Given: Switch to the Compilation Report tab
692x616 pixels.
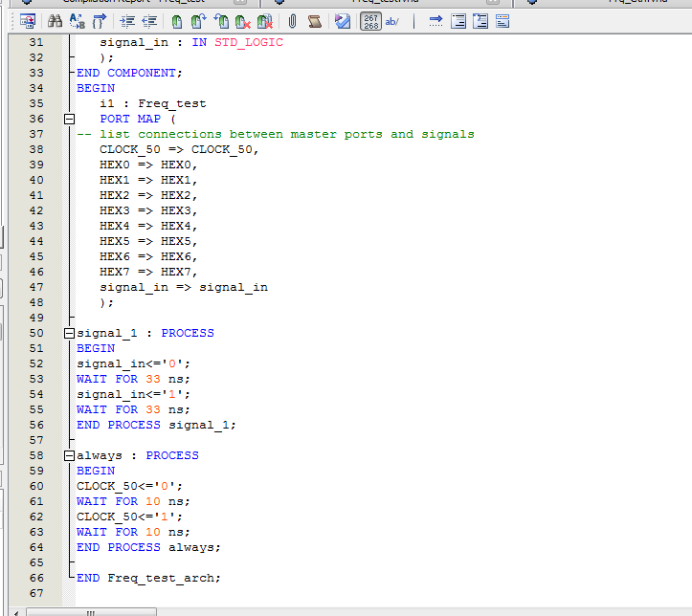Looking at the screenshot, I should click(134, 2).
